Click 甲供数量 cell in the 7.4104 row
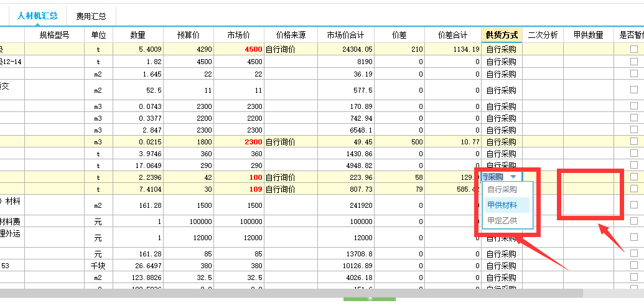Image resolution: width=644 pixels, height=308 pixels. [589, 189]
